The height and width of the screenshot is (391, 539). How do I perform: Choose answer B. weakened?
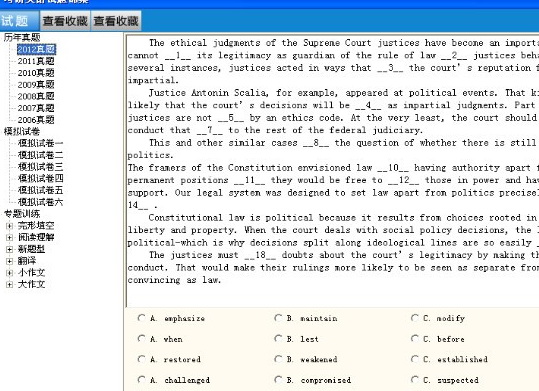point(278,359)
